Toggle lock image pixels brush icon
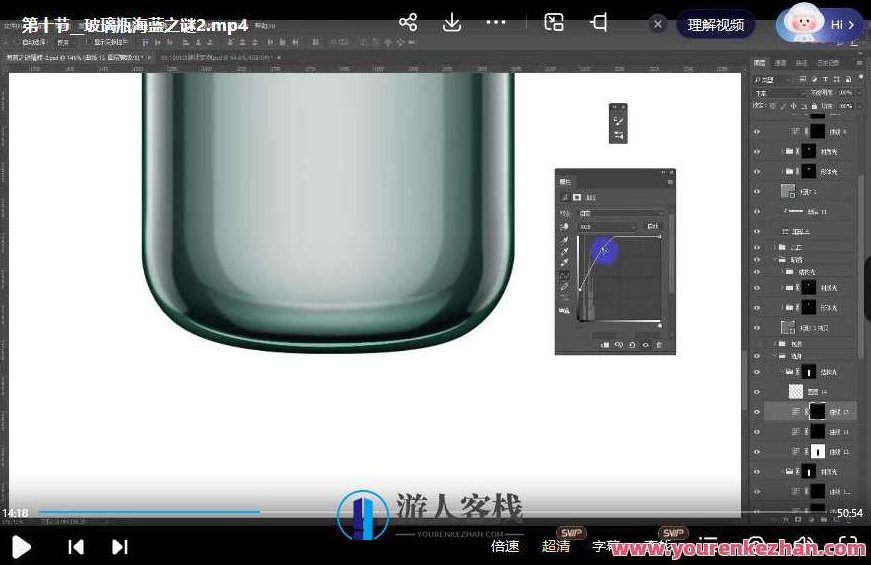 click(x=783, y=106)
